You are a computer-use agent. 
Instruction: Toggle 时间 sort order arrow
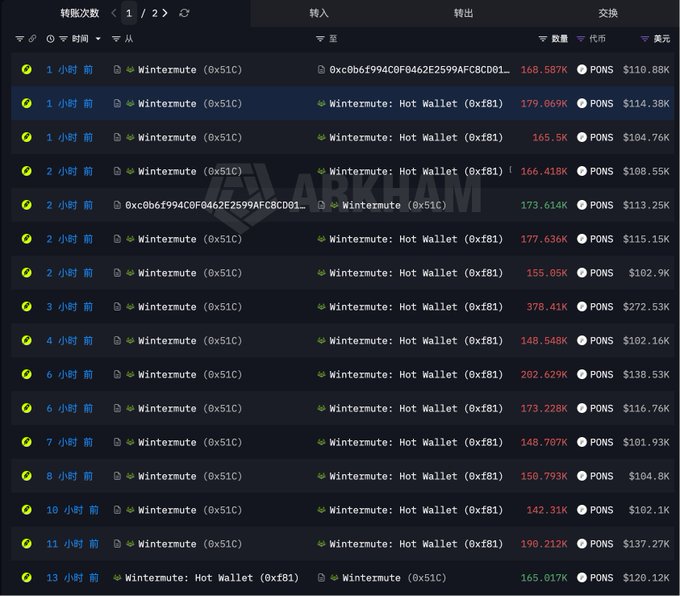98,39
